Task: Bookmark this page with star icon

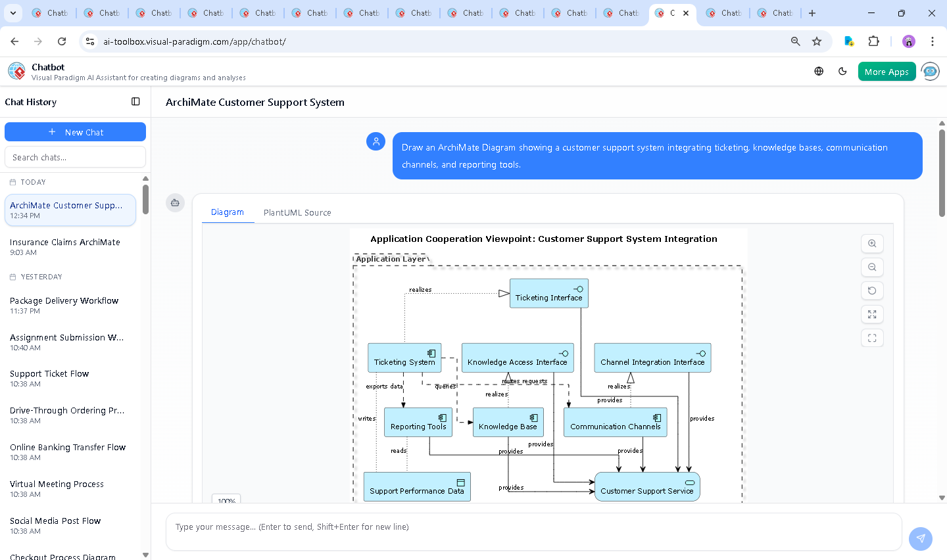Action: point(817,41)
